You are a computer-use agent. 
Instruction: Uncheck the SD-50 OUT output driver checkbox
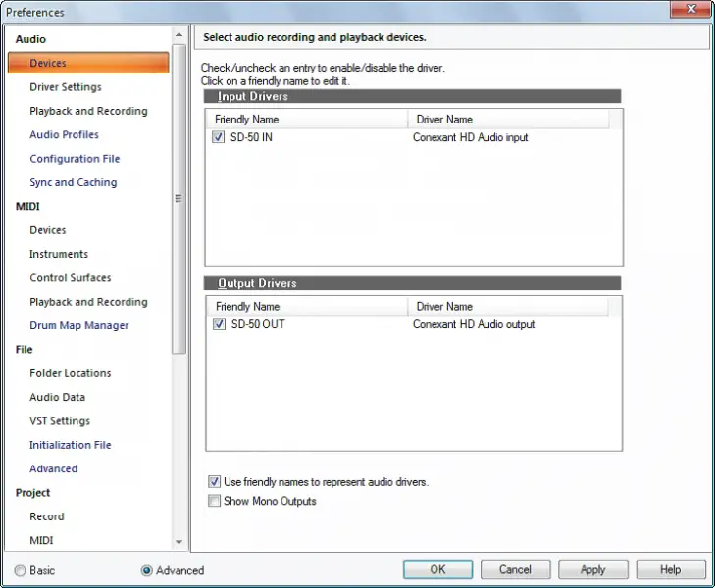(219, 324)
